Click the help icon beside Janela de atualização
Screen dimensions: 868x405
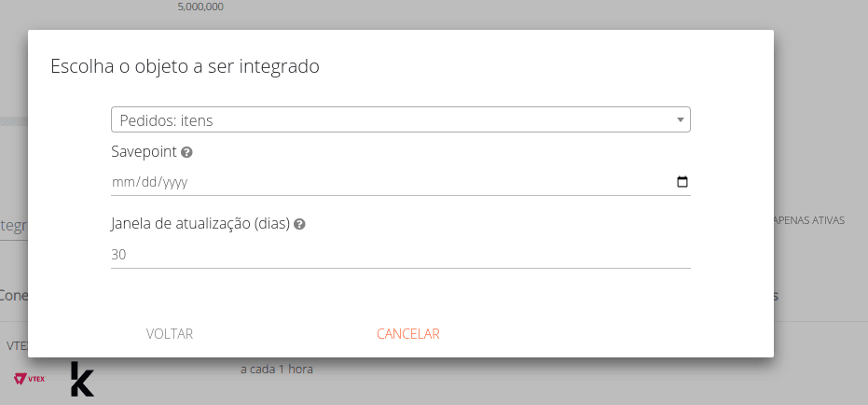tap(300, 224)
